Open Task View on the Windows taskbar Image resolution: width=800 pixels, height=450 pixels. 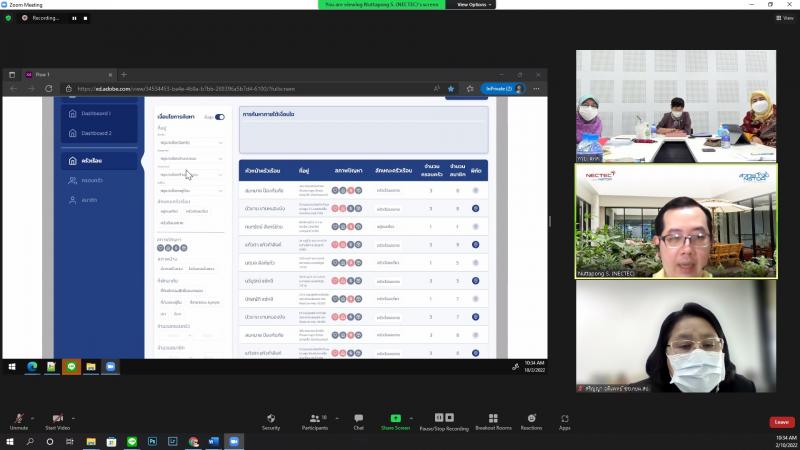[69, 441]
